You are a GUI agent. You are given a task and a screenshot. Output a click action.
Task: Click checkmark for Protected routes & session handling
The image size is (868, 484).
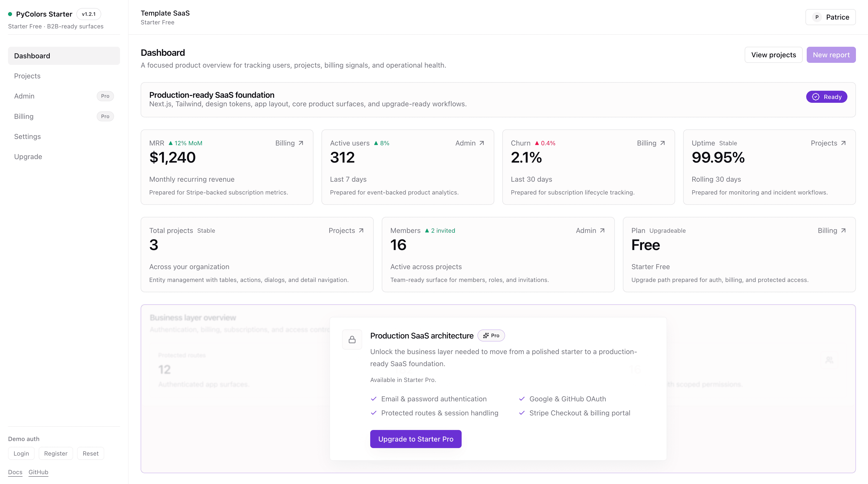[x=374, y=413]
